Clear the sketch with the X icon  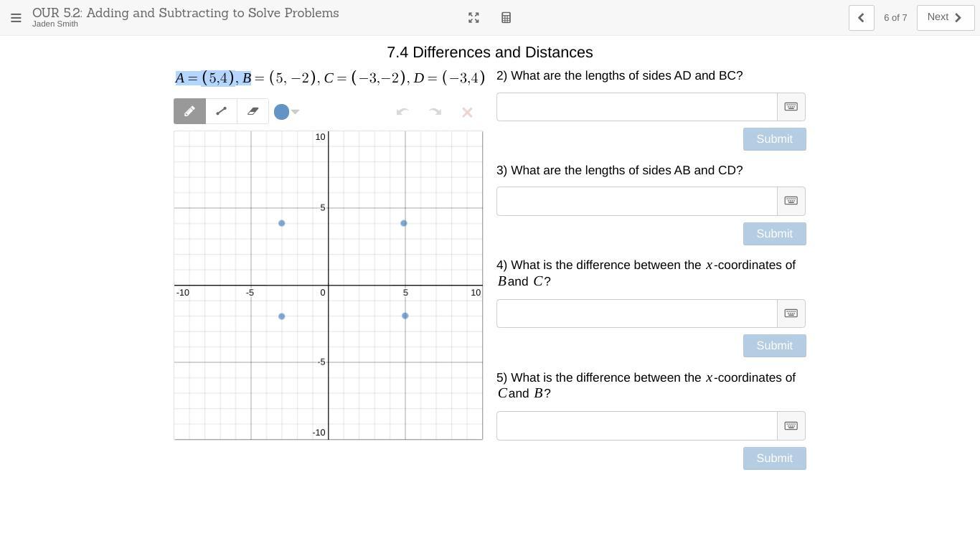(x=467, y=112)
